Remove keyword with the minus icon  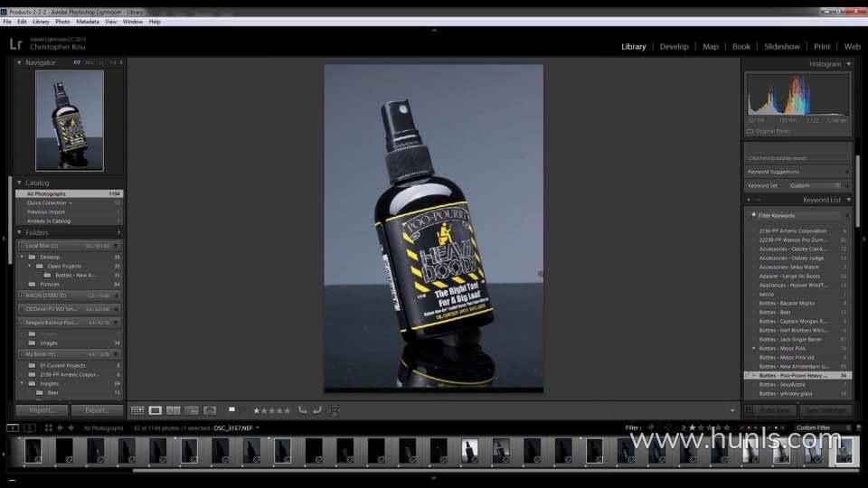759,200
